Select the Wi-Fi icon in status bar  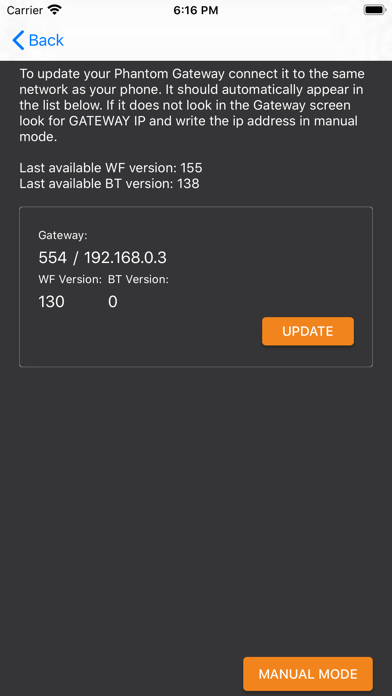point(55,10)
